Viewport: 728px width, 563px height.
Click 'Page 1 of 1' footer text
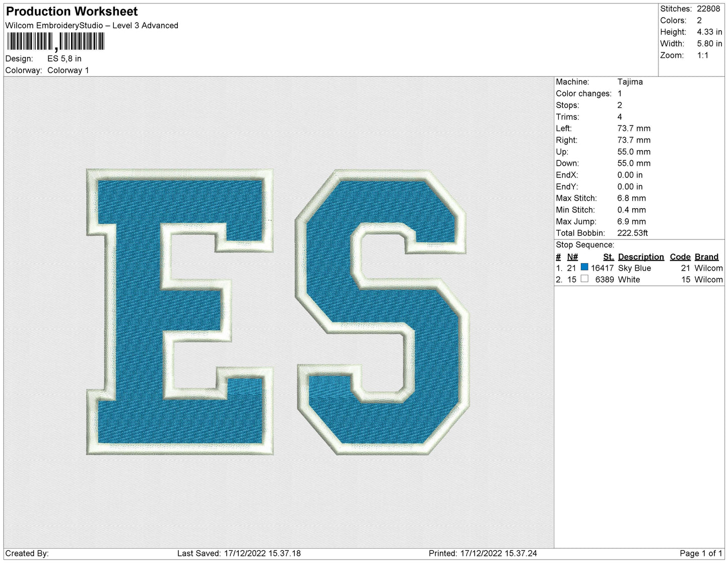pyautogui.click(x=701, y=553)
